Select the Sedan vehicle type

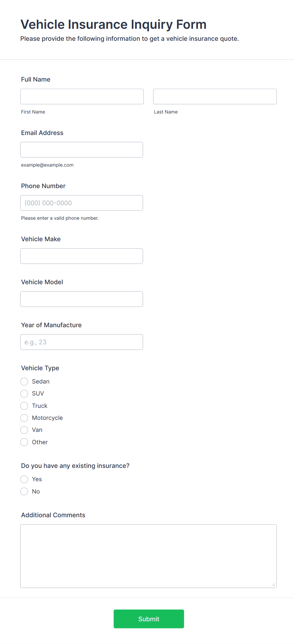[24, 382]
